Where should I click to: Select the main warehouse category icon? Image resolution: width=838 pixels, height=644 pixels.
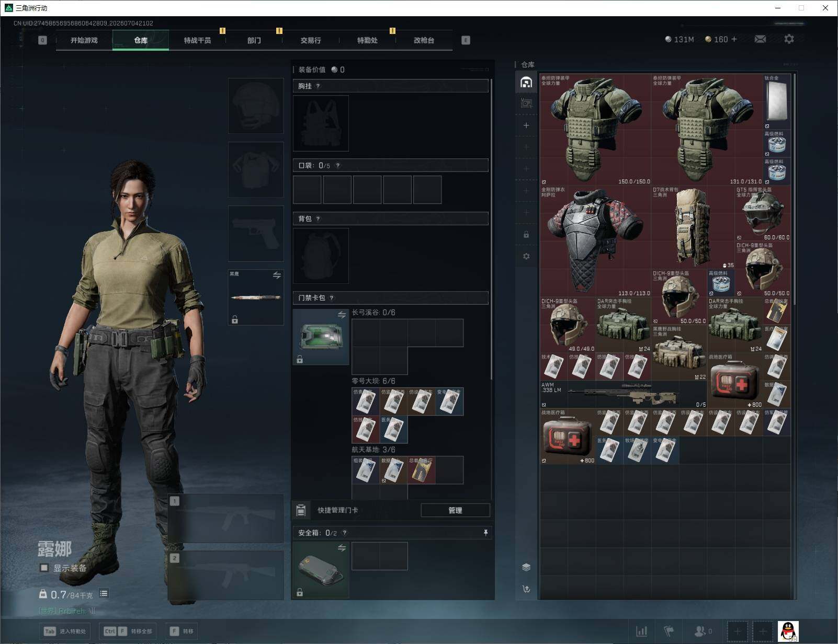[526, 82]
